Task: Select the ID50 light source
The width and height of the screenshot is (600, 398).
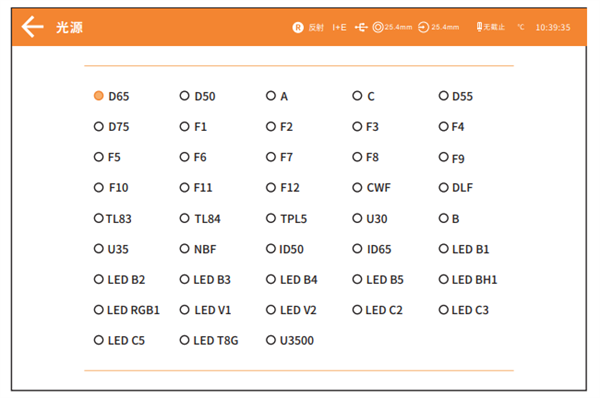Action: [271, 249]
